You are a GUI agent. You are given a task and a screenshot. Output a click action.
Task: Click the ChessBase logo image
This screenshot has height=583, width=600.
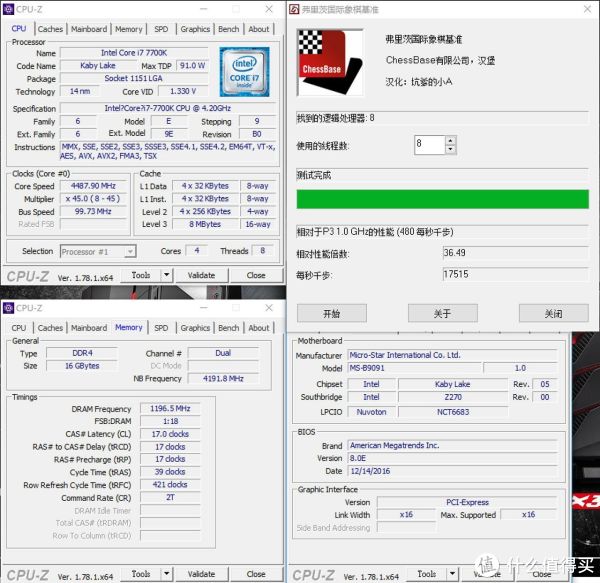click(330, 62)
